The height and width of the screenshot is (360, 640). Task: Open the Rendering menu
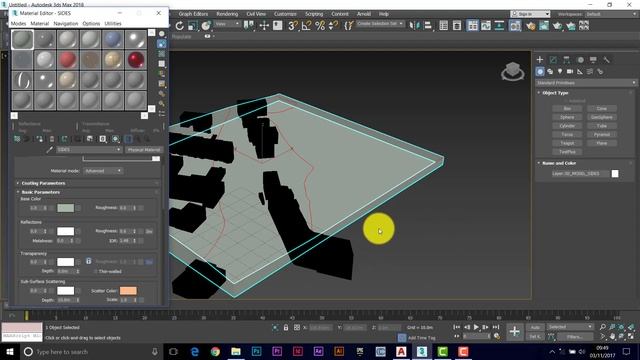click(x=227, y=14)
